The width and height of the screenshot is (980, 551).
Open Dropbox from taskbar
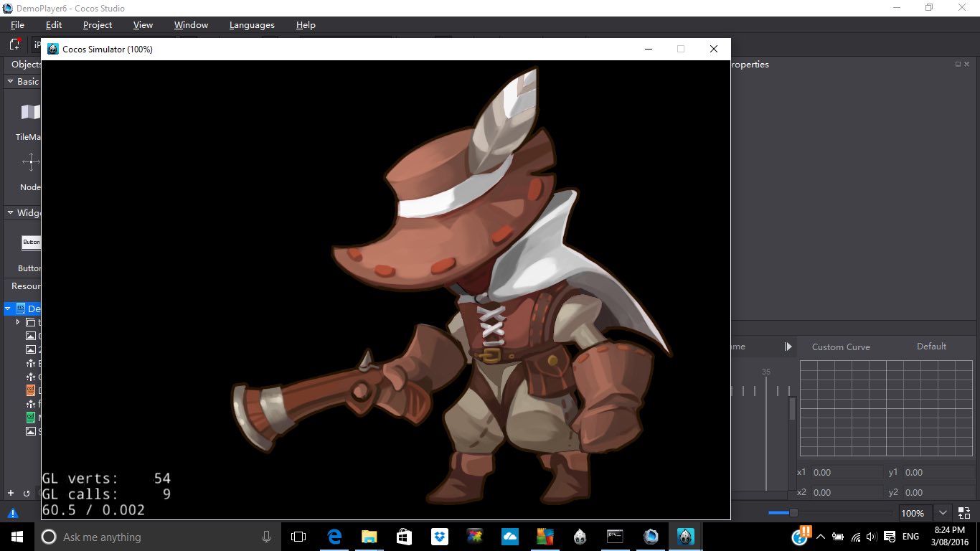[440, 537]
